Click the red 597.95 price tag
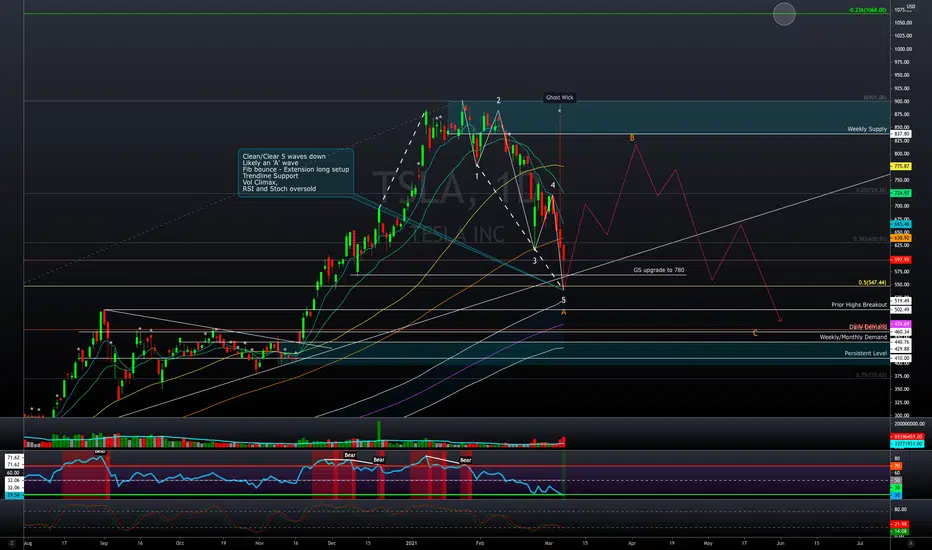Image resolution: width=932 pixels, height=550 pixels. [901, 260]
